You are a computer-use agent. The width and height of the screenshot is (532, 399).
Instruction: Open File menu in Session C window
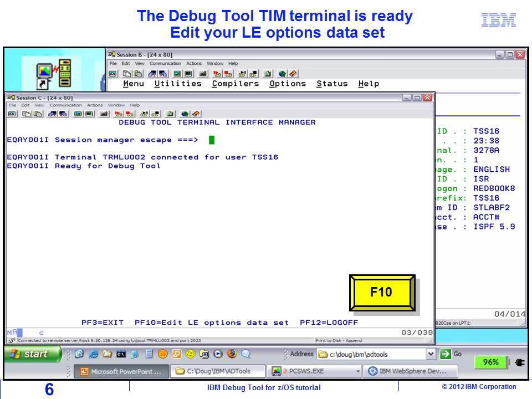[x=13, y=105]
